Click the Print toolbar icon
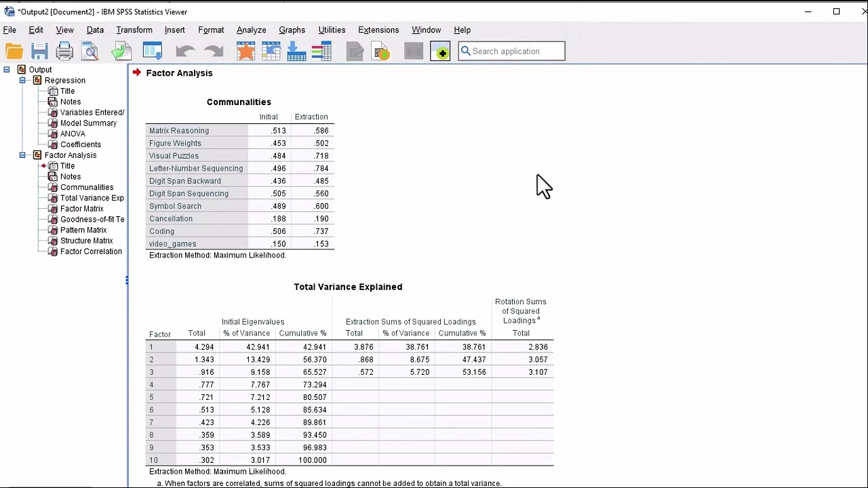The image size is (868, 488). click(64, 52)
